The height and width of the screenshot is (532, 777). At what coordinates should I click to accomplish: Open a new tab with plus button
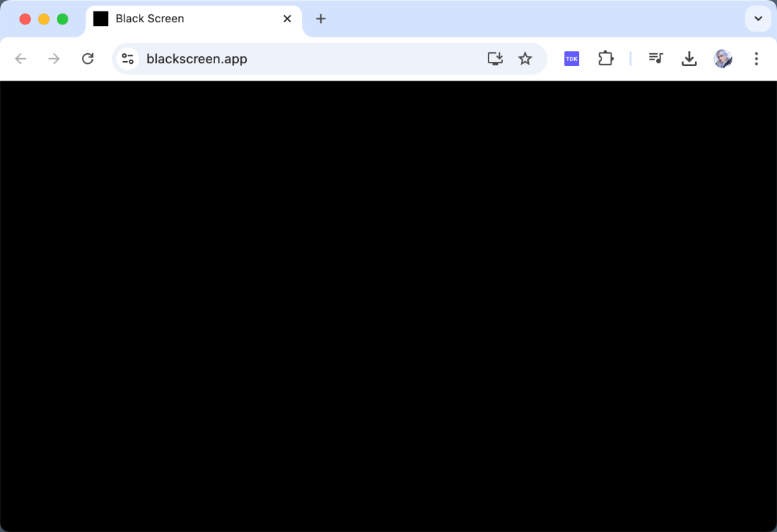(321, 19)
